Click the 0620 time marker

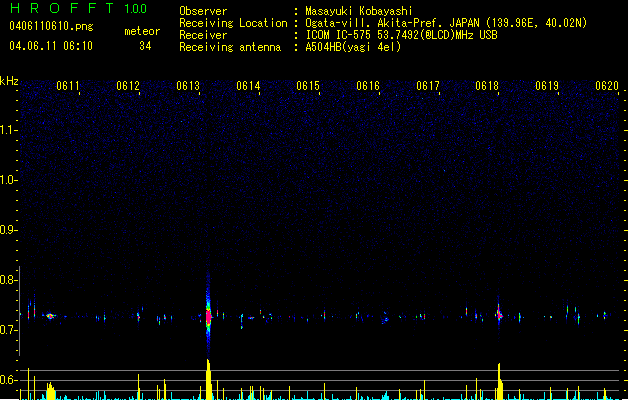607,86
